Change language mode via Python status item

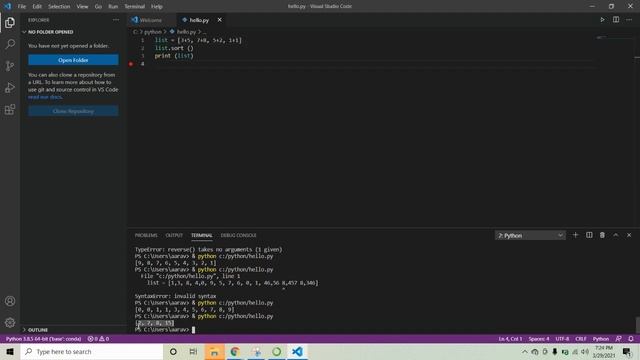(601, 339)
